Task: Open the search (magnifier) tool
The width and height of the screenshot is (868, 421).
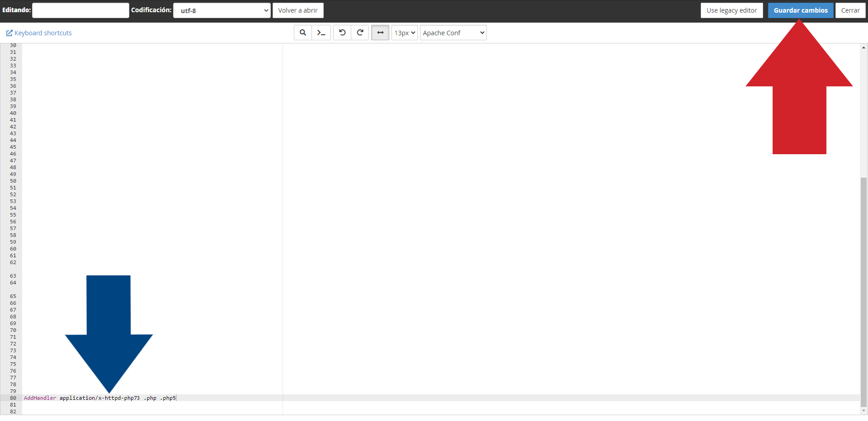Action: pyautogui.click(x=302, y=33)
